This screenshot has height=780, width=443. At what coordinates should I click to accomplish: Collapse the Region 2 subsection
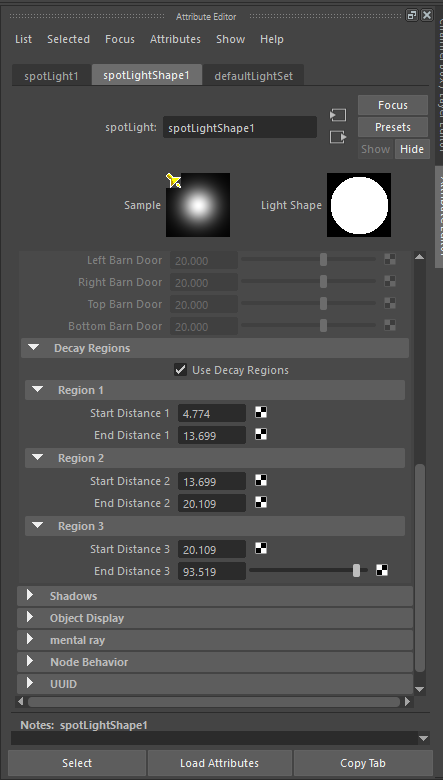click(38, 458)
